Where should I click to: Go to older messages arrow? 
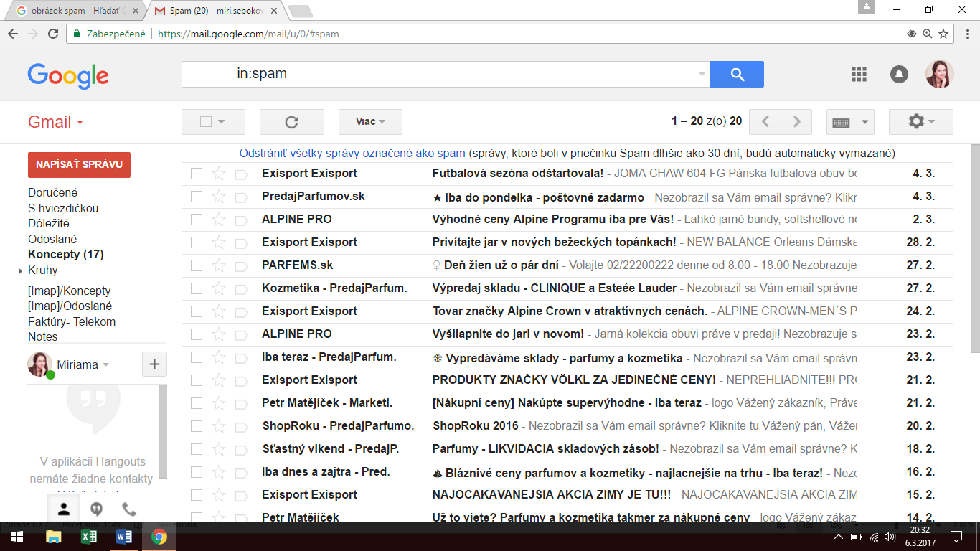coord(796,122)
